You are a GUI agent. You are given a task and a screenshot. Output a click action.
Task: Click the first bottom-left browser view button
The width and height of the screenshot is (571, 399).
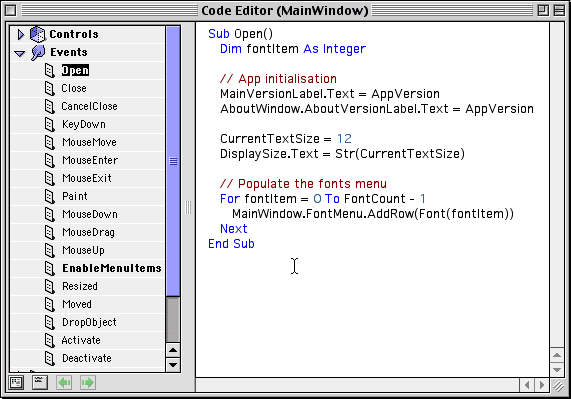click(16, 383)
